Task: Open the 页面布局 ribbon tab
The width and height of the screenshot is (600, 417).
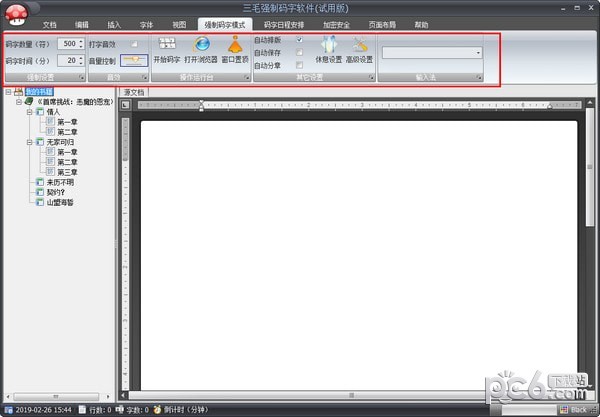Action: pyautogui.click(x=382, y=25)
